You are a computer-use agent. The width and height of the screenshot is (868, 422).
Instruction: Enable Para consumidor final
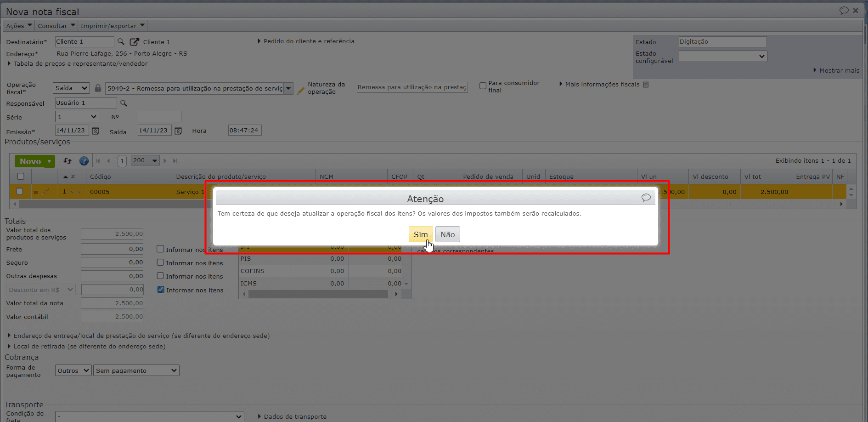483,86
